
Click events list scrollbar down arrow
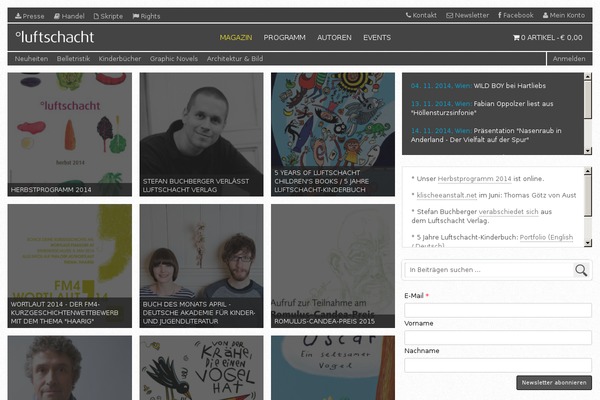coord(588,151)
